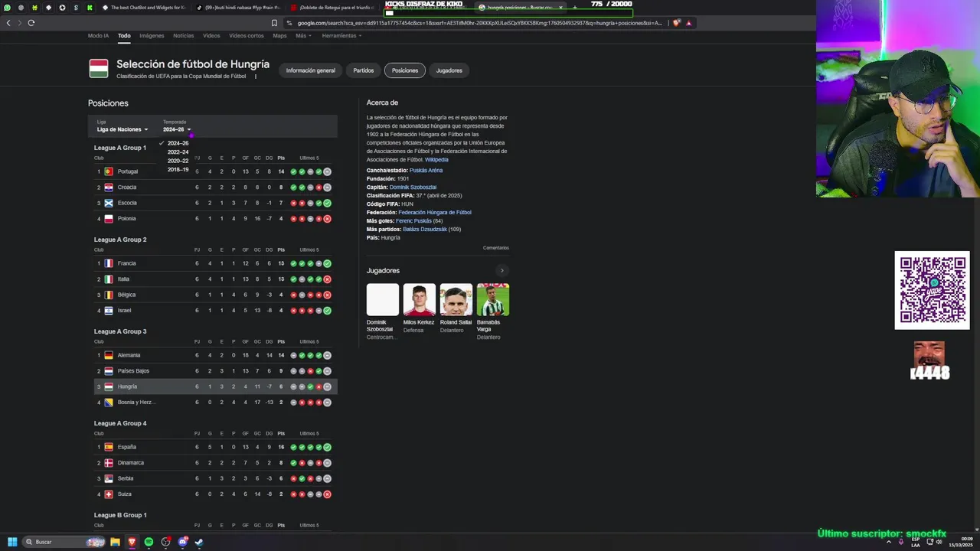Open the Brave Shields lion icon
980x551 pixels.
click(677, 23)
